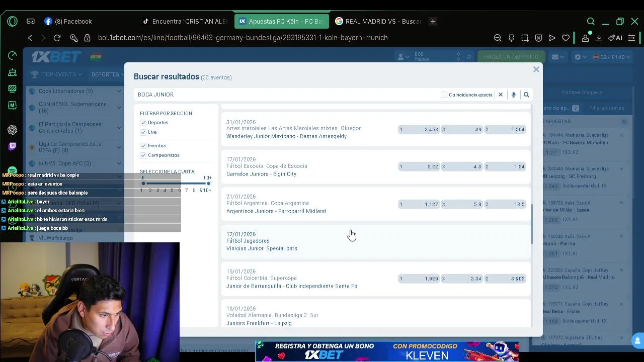644x362 pixels.
Task: Open the TOP-EVENTS dropdown
Action: tap(56, 74)
